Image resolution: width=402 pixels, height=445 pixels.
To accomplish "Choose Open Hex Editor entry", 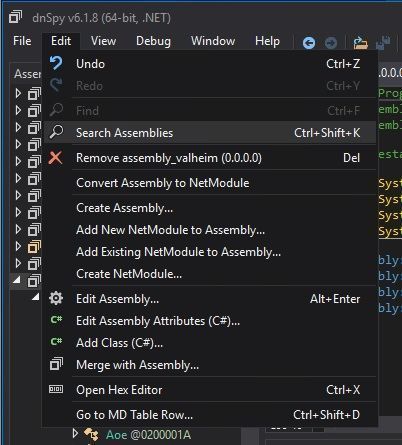I will [x=210, y=390].
